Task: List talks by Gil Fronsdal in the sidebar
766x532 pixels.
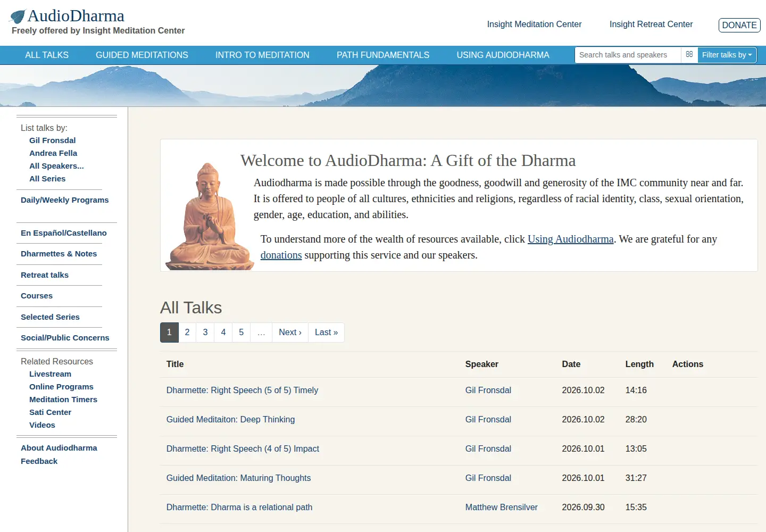Action: click(x=52, y=140)
